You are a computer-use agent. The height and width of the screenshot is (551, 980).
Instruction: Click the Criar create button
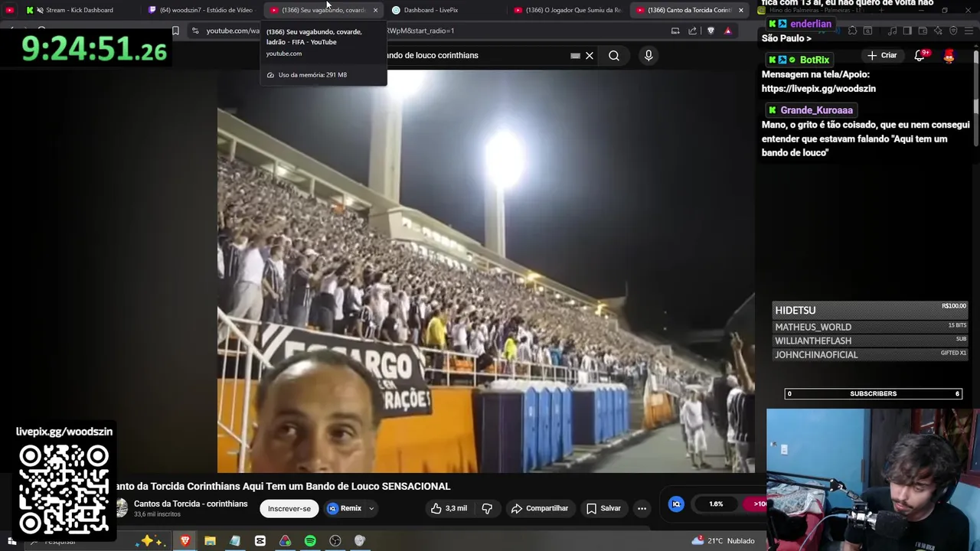(x=881, y=55)
